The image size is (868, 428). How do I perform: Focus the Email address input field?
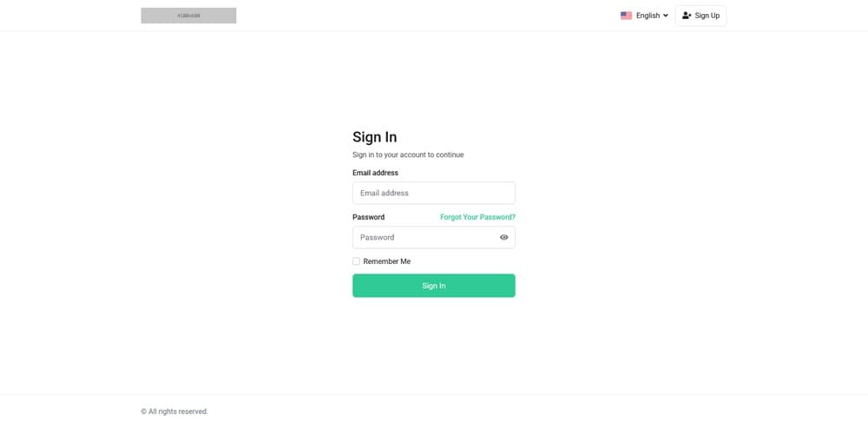pos(433,193)
